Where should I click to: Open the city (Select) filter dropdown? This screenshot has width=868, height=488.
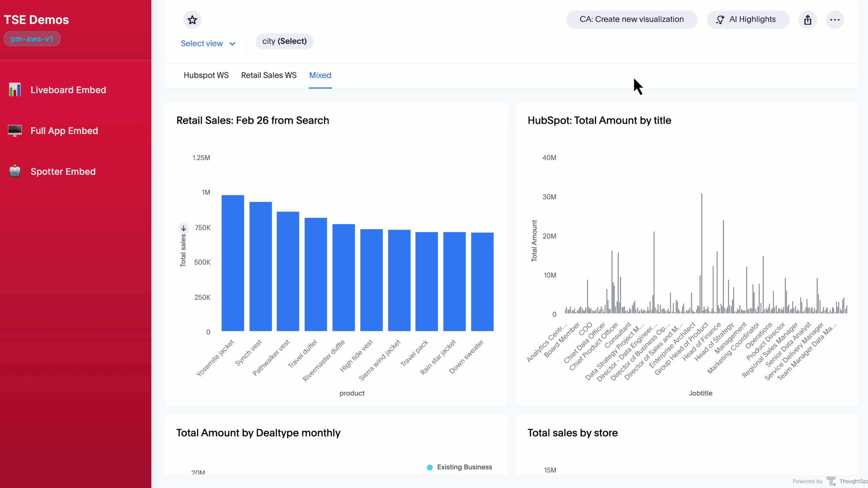[284, 41]
